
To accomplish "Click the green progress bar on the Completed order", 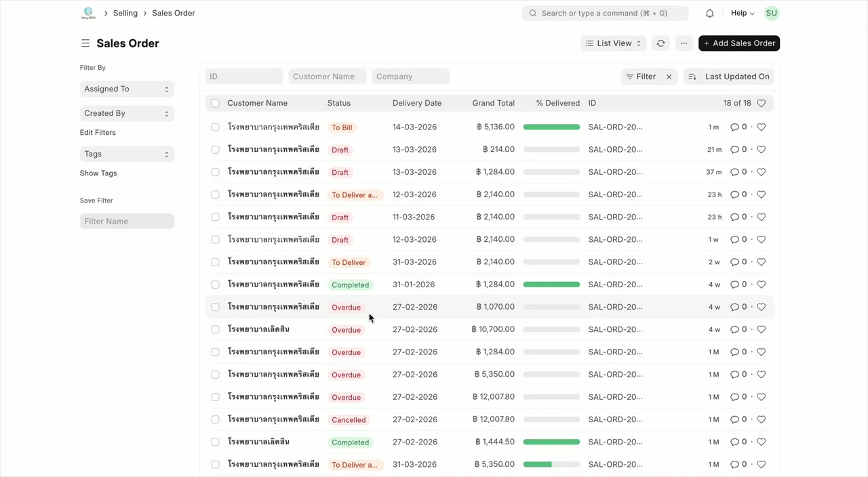I will click(x=551, y=284).
